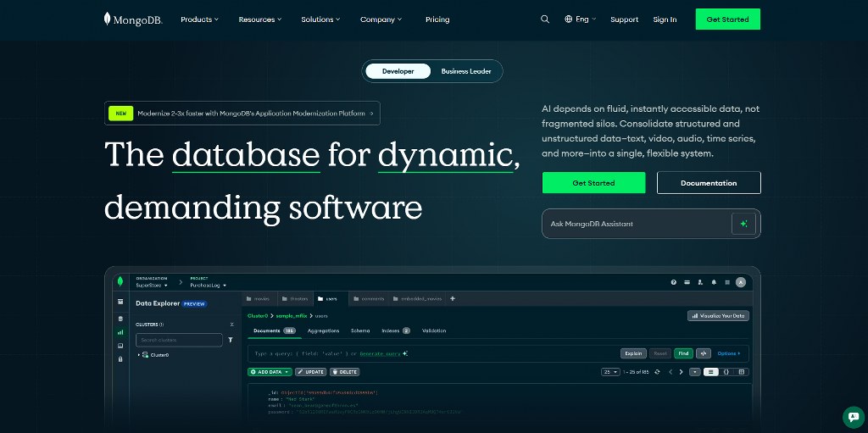The height and width of the screenshot is (433, 868).
Task: Open the PurchaseLog project dropdown
Action: click(x=209, y=286)
